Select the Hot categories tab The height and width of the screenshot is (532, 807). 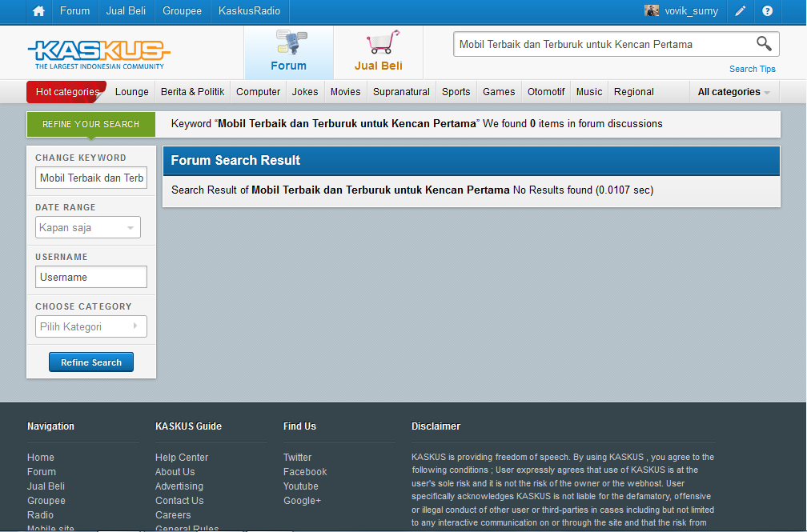tap(67, 91)
